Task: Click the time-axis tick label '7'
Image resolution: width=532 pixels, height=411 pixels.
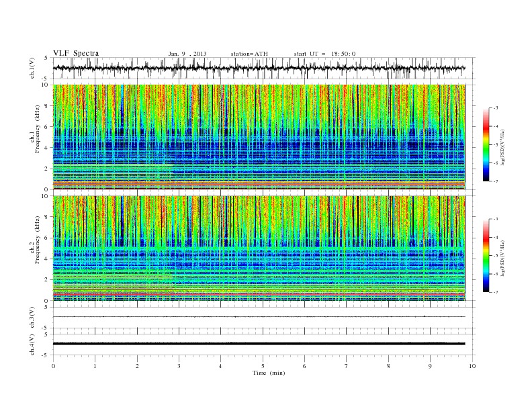Action: click(346, 366)
